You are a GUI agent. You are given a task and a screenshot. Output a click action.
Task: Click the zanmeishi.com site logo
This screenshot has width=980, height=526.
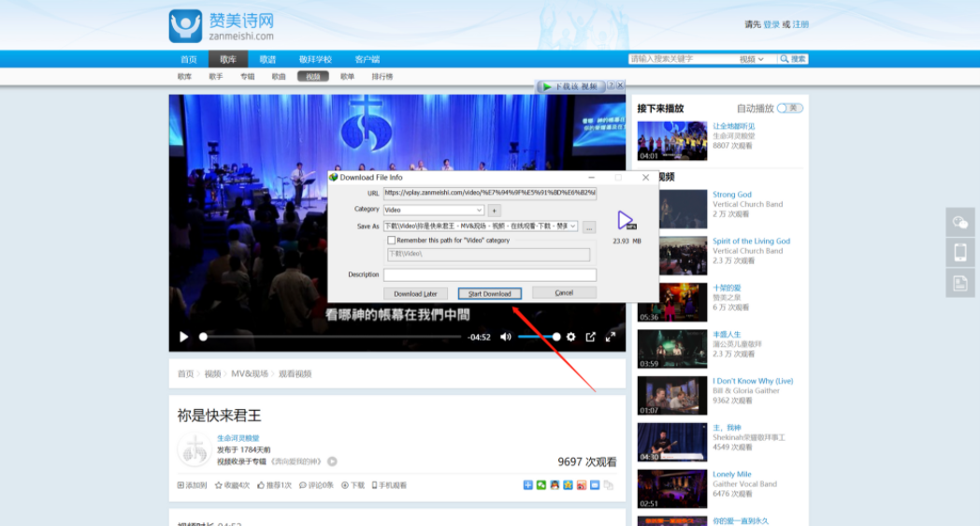pos(222,25)
